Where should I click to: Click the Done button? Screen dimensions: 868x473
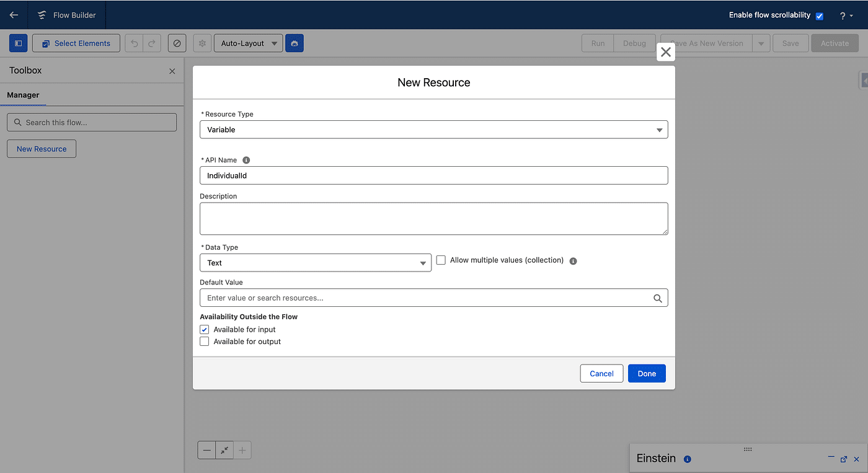coord(647,373)
